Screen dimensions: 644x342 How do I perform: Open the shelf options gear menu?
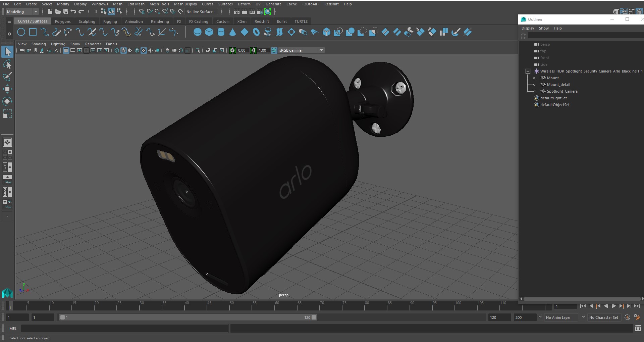pos(9,34)
